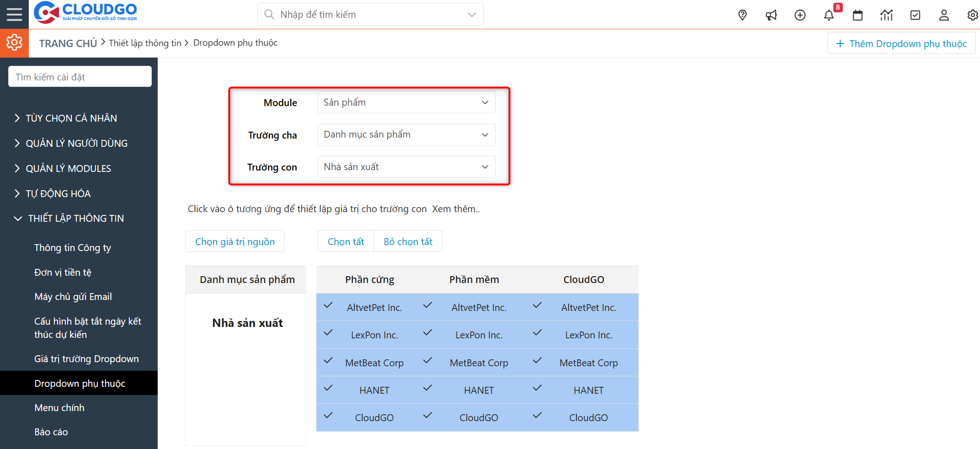Open the Trường cha dropdown

point(406,134)
